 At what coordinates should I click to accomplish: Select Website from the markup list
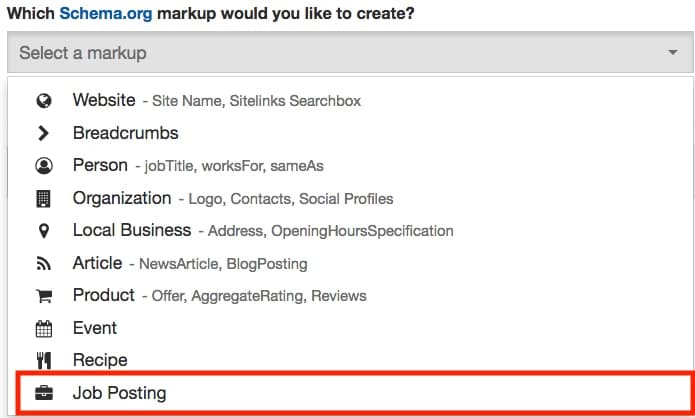pos(104,101)
